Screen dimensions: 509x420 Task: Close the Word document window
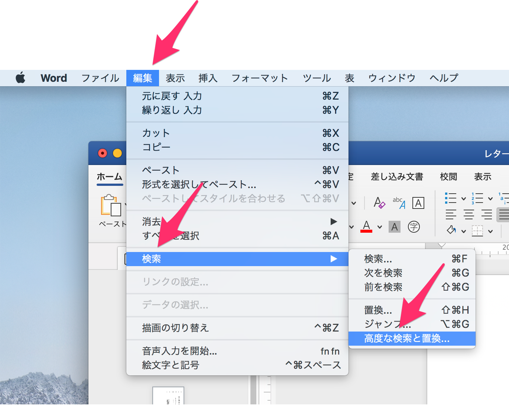coord(103,153)
